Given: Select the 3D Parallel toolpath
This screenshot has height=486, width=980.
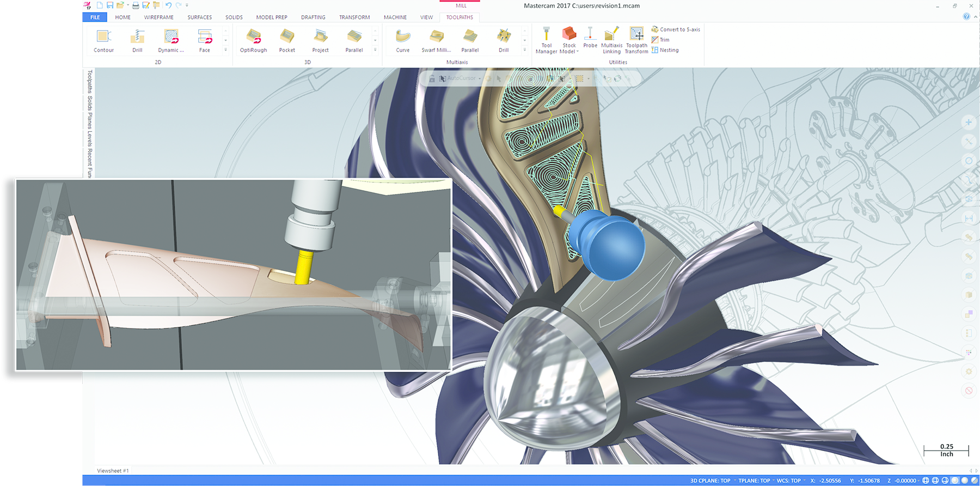Looking at the screenshot, I should [x=354, y=41].
